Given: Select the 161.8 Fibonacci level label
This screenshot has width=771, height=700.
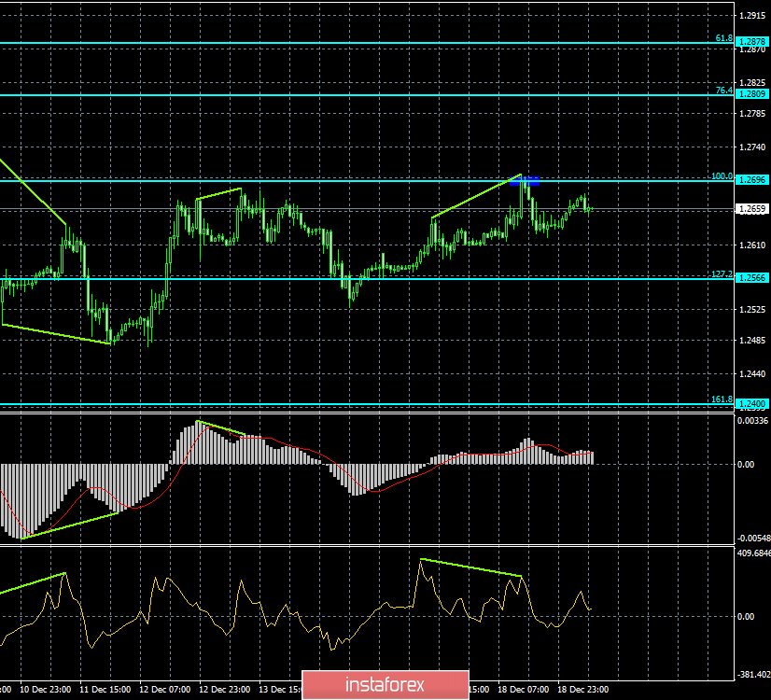Looking at the screenshot, I should 722,399.
